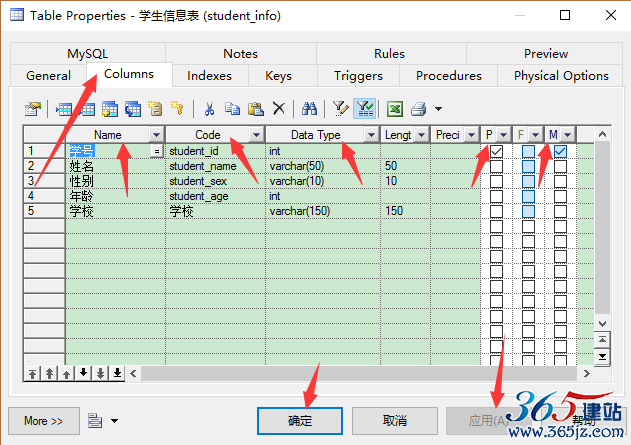The image size is (631, 445).
Task: Delete the row using the X icon
Action: tap(278, 109)
